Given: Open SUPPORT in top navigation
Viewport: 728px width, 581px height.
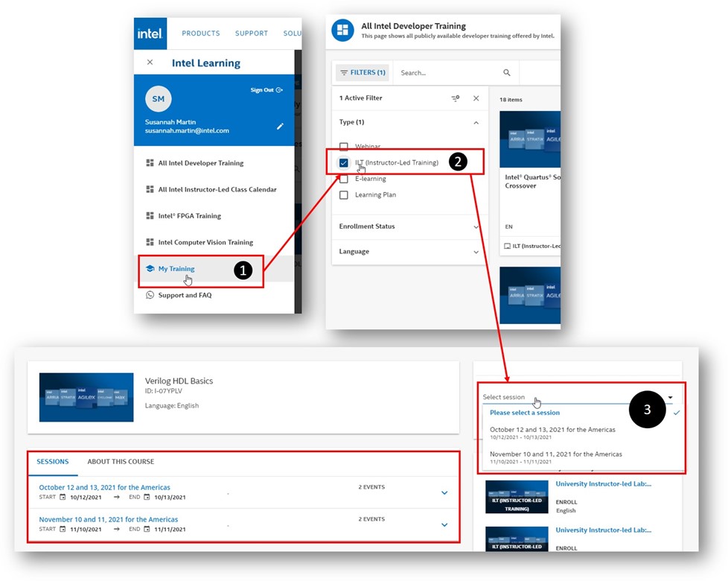Looking at the screenshot, I should tap(252, 34).
